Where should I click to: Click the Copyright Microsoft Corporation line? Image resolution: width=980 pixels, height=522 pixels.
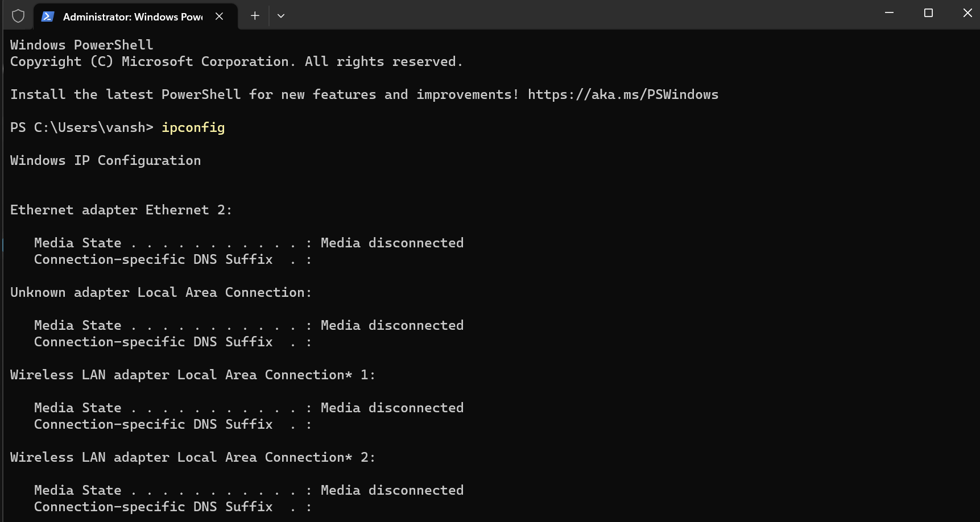pos(236,61)
